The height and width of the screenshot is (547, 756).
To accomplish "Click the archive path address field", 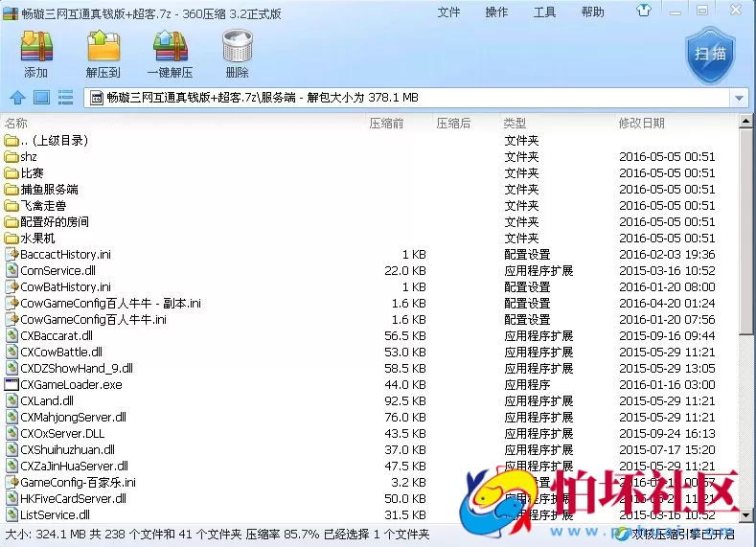I will tap(408, 98).
